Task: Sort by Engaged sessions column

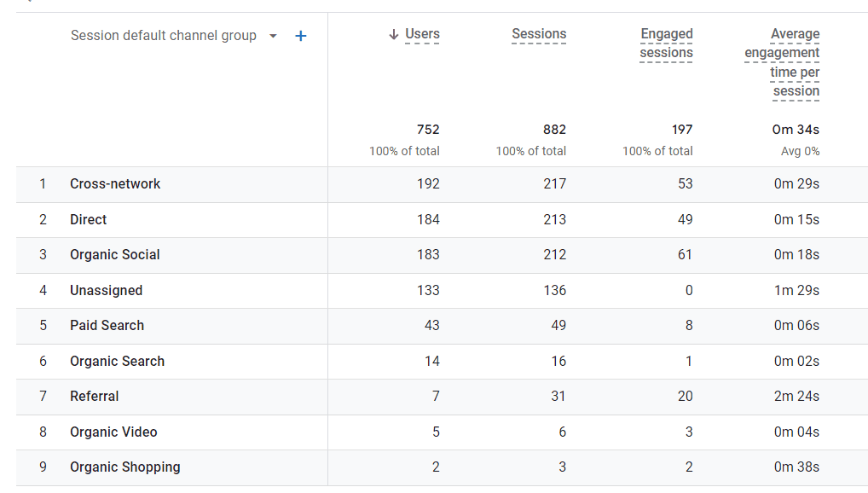Action: pyautogui.click(x=666, y=43)
